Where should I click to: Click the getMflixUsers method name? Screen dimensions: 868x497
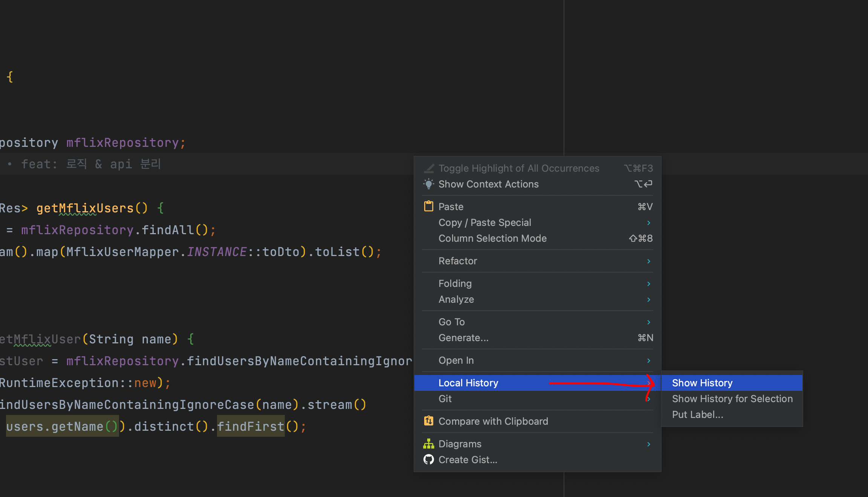coord(85,208)
